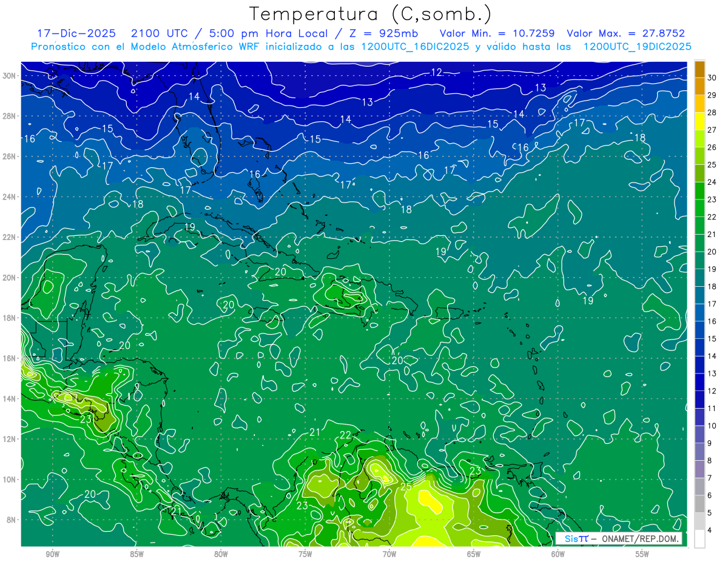Viewport: 728px width, 562px height.
Task: Click the "22" contour label off the Colombian coast
Action: pyautogui.click(x=346, y=435)
